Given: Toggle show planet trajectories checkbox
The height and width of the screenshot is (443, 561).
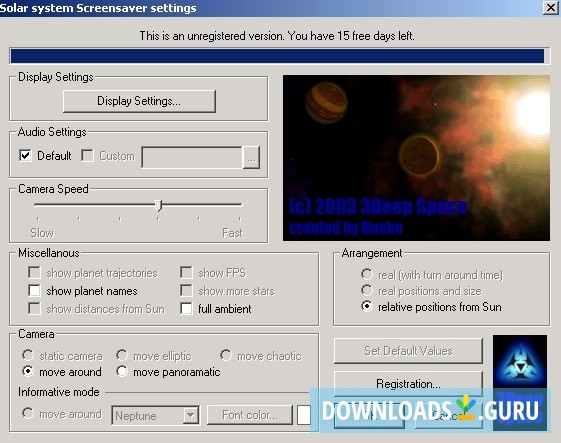Looking at the screenshot, I should pyautogui.click(x=34, y=273).
